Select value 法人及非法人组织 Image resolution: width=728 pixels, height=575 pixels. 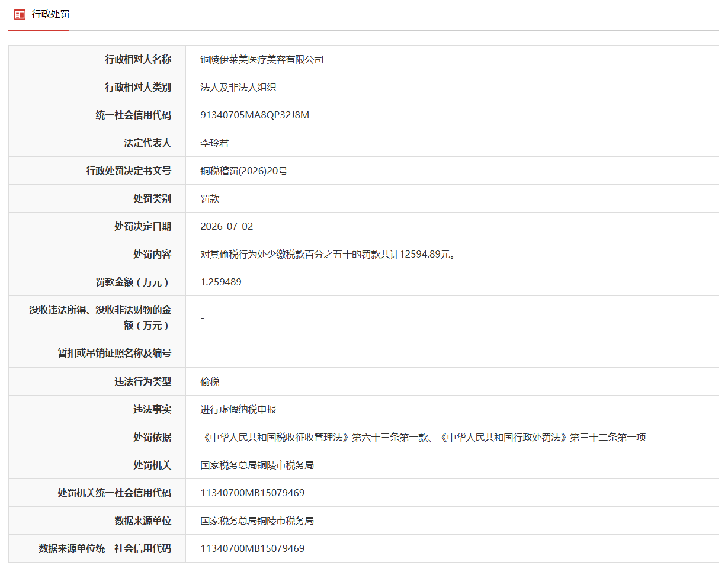[239, 87]
